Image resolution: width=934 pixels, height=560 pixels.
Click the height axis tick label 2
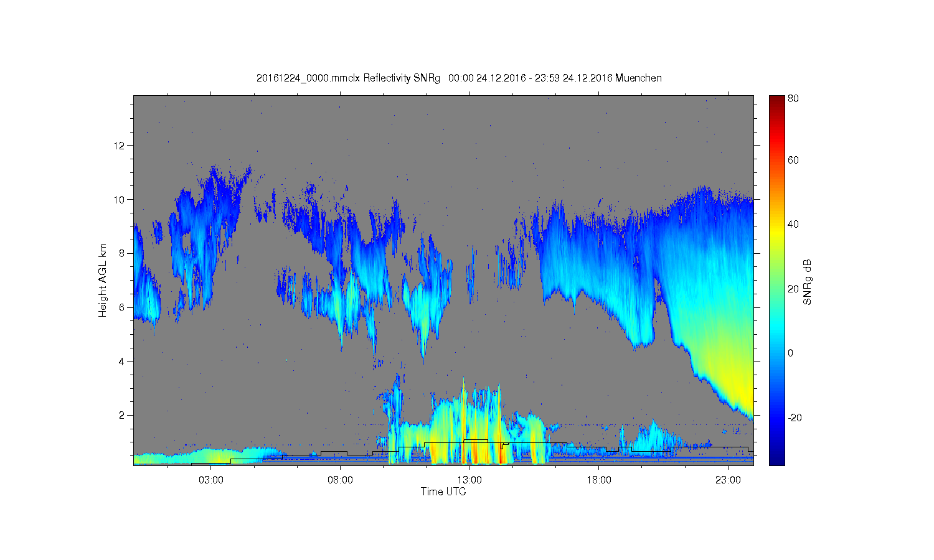pos(122,415)
